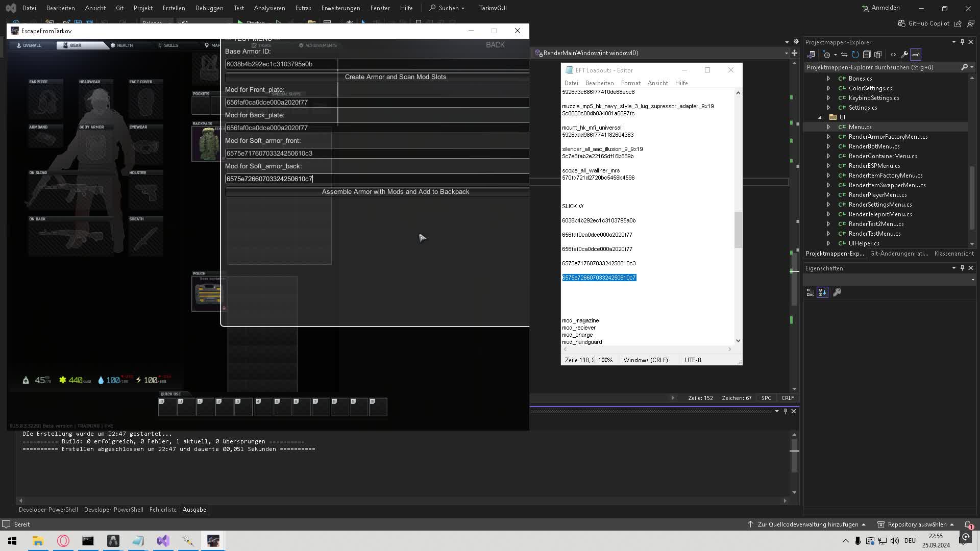Screen dimensions: 980x551
Task: Open the view code icon in Explorer toolbar
Action: [893, 55]
